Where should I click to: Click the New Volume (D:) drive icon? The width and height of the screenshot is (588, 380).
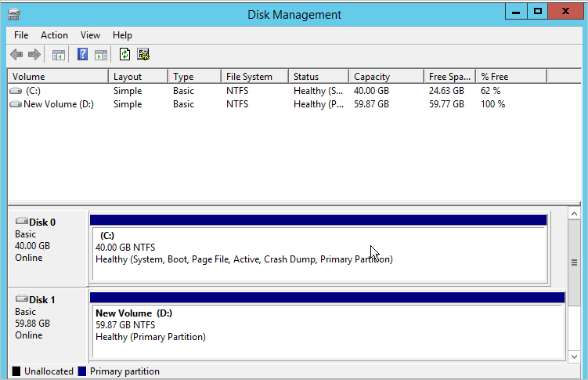[16, 104]
